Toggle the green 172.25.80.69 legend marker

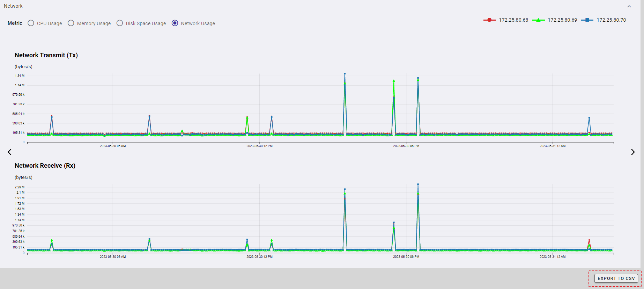coord(538,20)
